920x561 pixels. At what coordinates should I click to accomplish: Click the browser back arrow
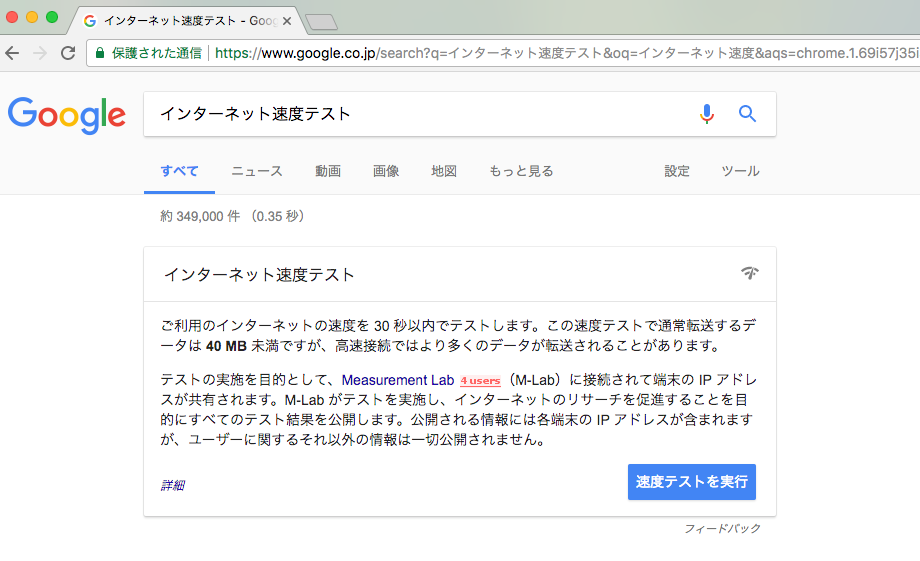pyautogui.click(x=12, y=53)
